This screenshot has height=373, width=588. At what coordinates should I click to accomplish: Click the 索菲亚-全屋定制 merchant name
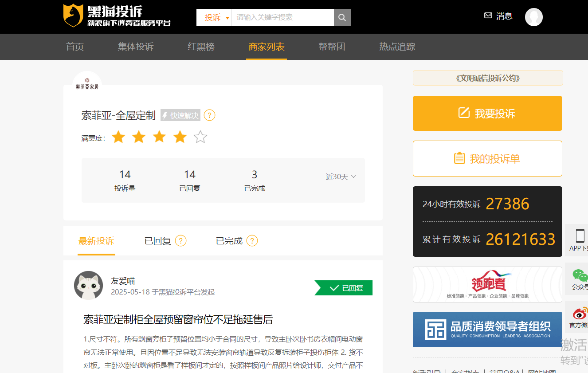click(118, 115)
